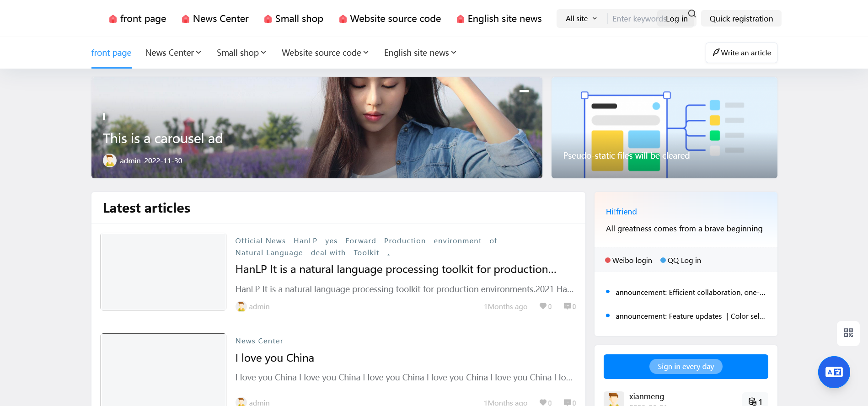Click heart like icon on HanLP article
868x406 pixels.
point(543,306)
